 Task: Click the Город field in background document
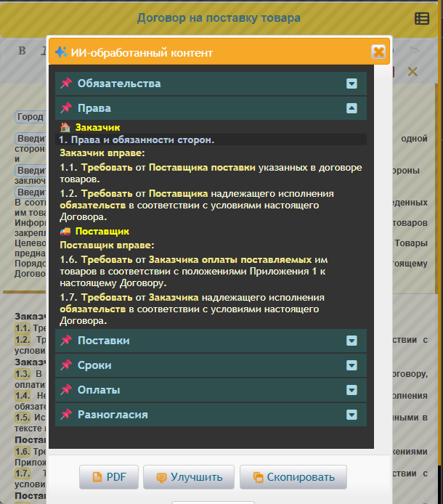point(31,117)
